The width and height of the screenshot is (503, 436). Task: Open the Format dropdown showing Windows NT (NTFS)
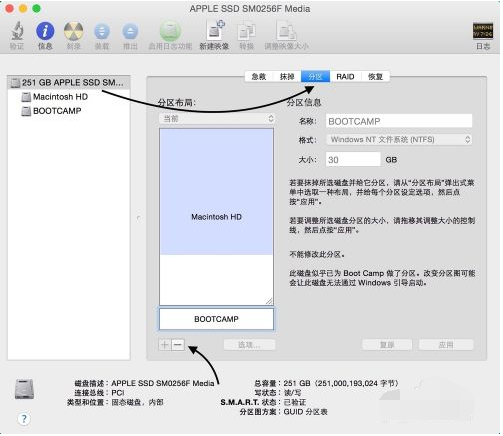pos(399,139)
